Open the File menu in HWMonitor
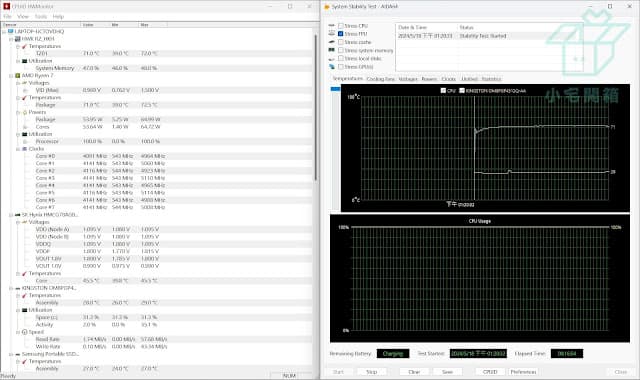Image resolution: width=640 pixels, height=380 pixels. (x=7, y=16)
